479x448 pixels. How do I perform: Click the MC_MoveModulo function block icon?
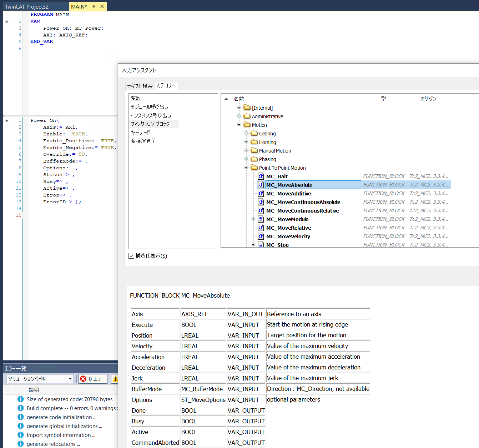pyautogui.click(x=261, y=219)
